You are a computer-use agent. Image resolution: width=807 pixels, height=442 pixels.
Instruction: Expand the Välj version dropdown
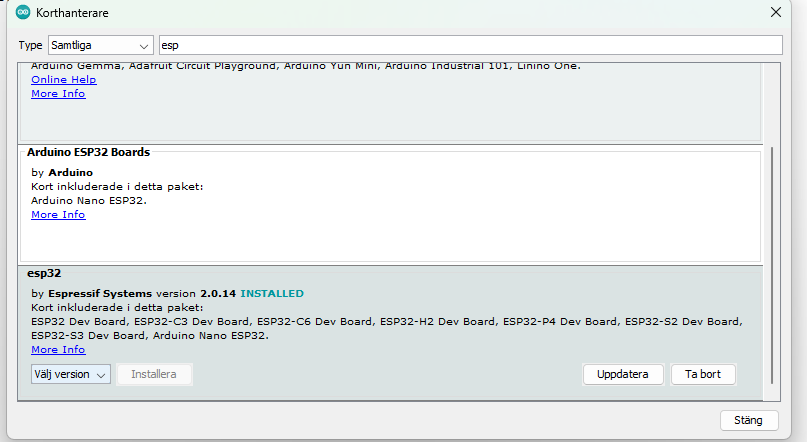click(x=71, y=374)
